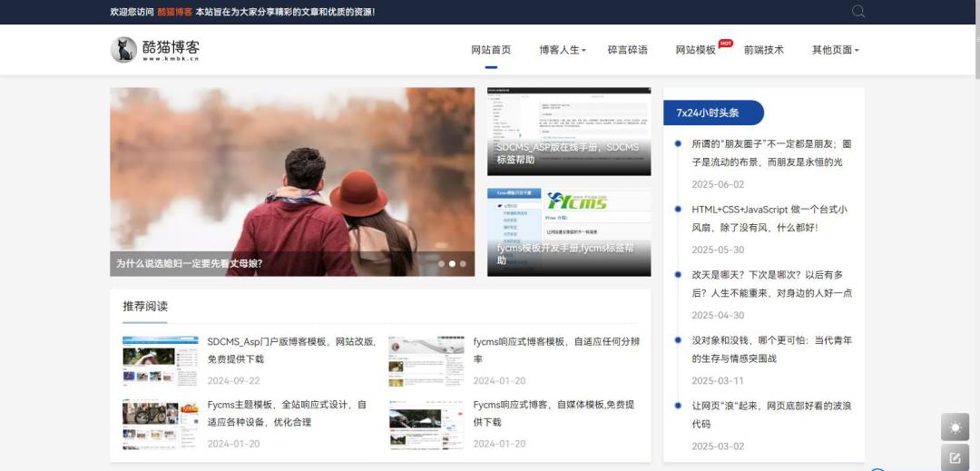Expand the 其他页面 dropdown menu
Image resolution: width=980 pixels, height=471 pixels.
tap(835, 50)
